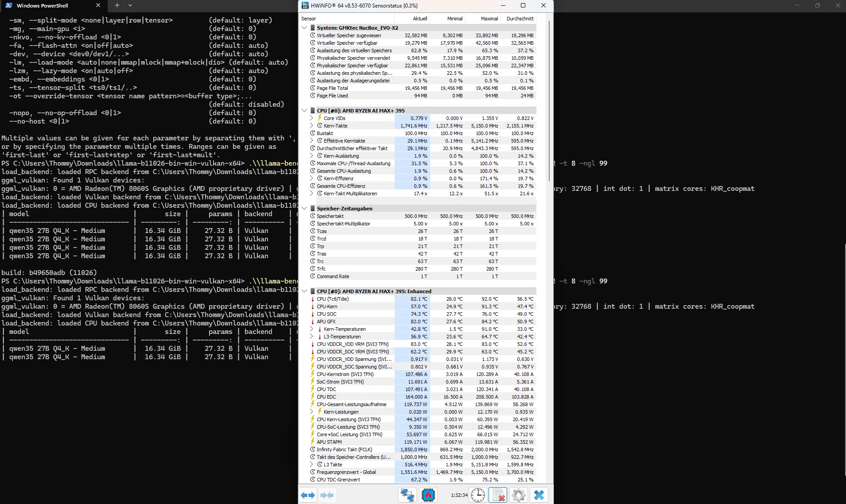
Task: Open a new PowerShell tab with plus
Action: (x=117, y=6)
